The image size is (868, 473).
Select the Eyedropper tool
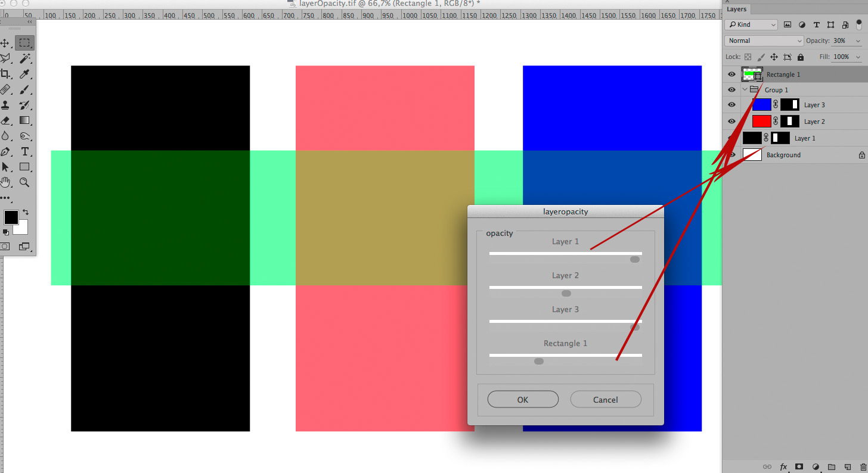[24, 74]
